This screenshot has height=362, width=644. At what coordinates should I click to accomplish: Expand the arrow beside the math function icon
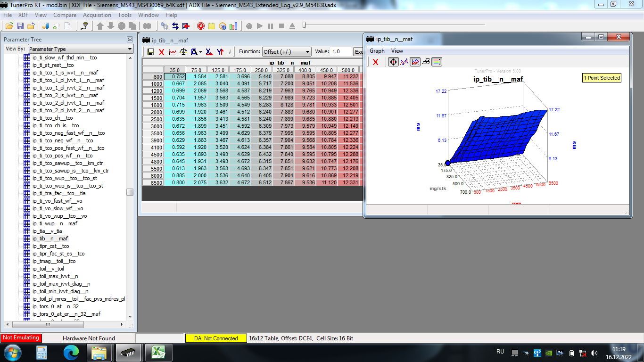tap(201, 52)
